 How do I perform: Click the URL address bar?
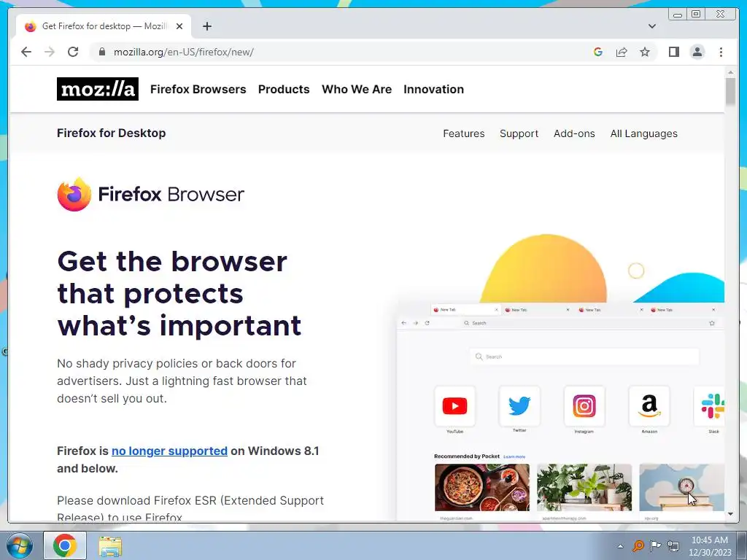pyautogui.click(x=343, y=52)
